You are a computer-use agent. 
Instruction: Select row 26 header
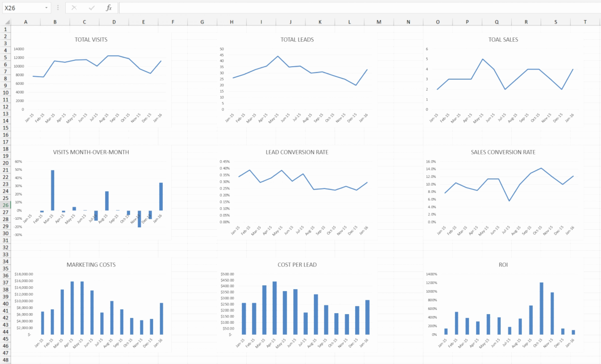[x=5, y=205]
